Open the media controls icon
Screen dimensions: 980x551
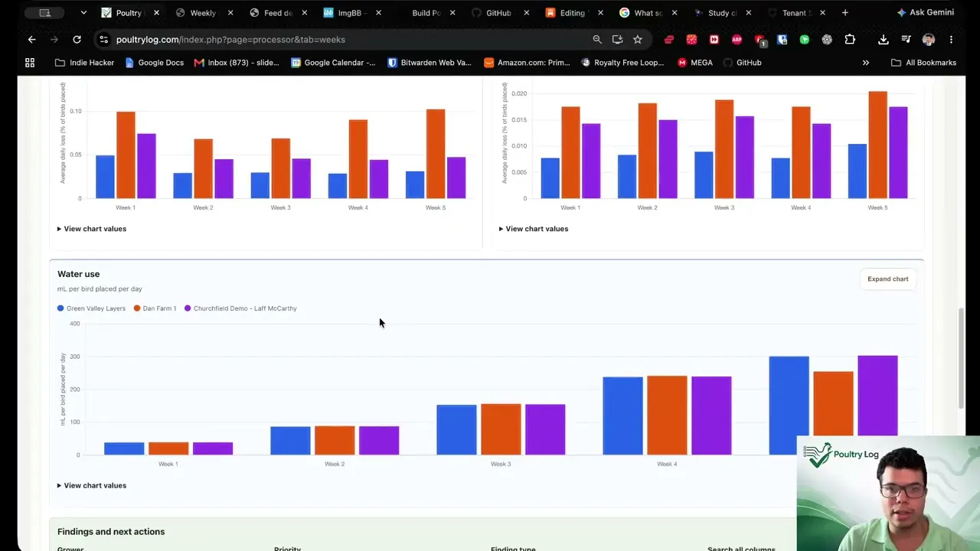(906, 39)
